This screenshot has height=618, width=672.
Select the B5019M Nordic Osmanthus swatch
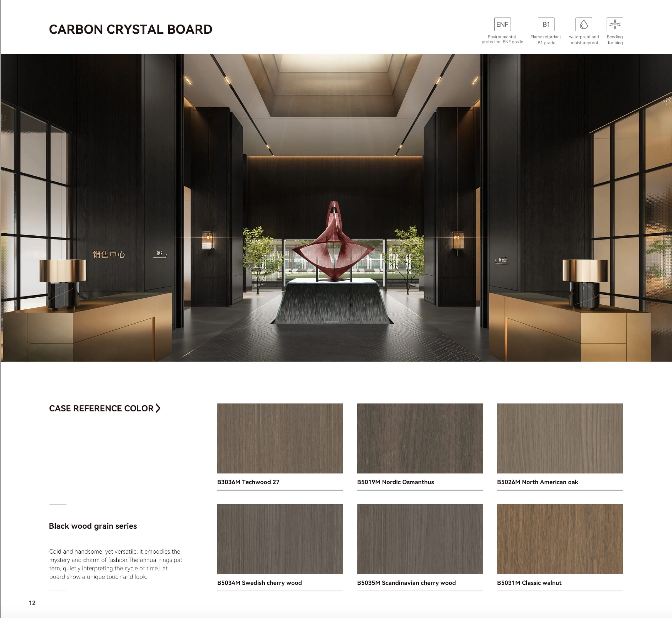(420, 438)
